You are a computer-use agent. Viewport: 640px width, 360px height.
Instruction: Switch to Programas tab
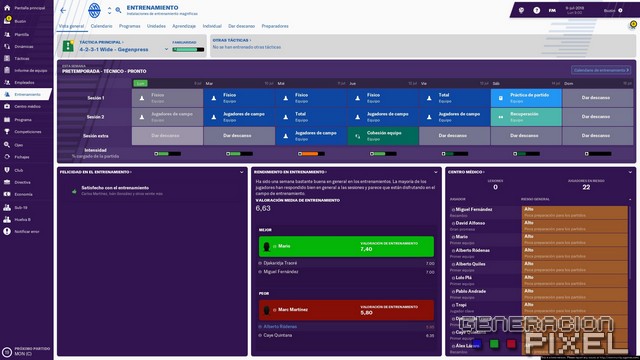click(x=130, y=26)
